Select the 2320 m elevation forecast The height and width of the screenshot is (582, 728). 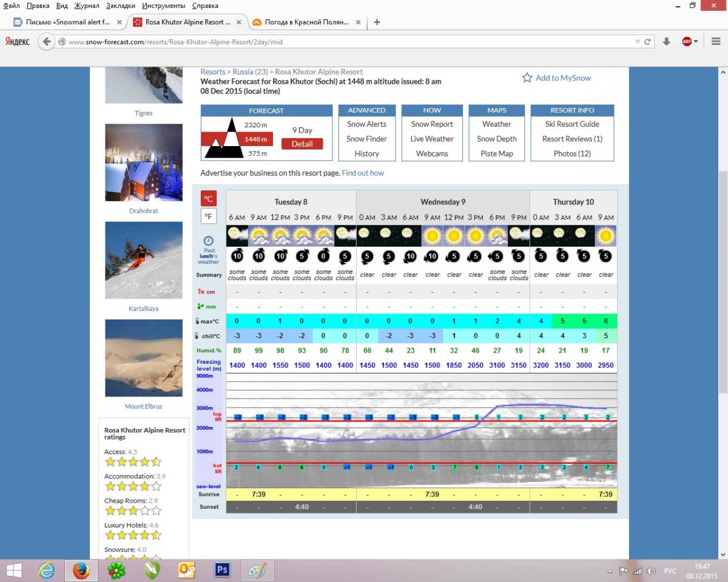[255, 125]
